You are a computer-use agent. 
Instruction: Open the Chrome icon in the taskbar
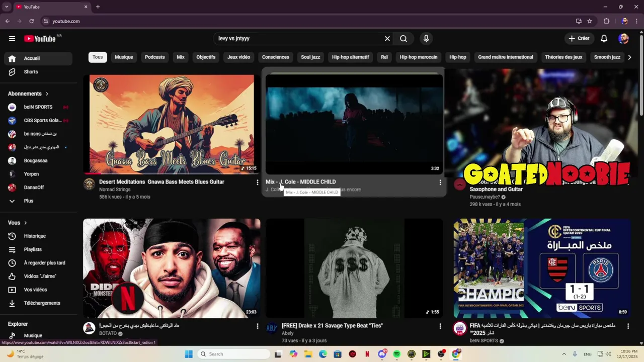[456, 354]
